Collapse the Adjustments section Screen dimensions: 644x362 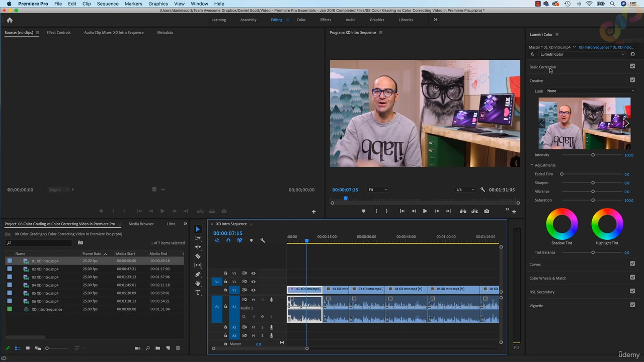coord(532,165)
